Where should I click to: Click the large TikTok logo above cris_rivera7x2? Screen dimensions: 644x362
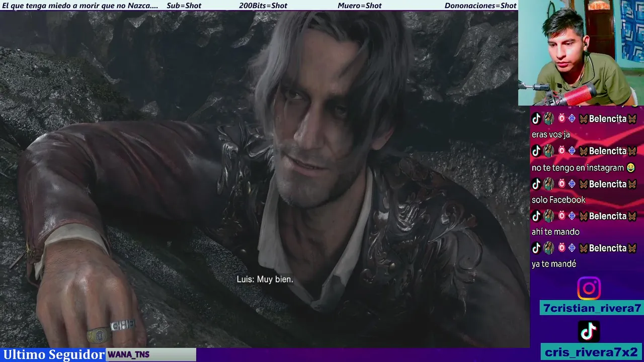(589, 331)
